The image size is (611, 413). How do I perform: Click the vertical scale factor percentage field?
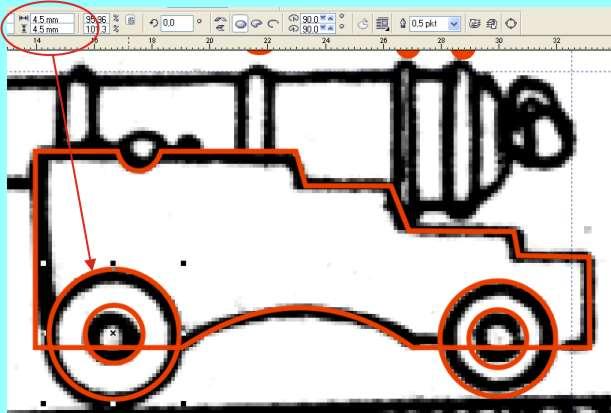pyautogui.click(x=96, y=29)
